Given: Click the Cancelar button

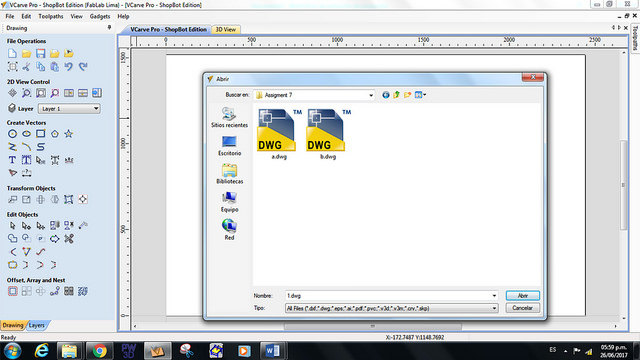Looking at the screenshot, I should pyautogui.click(x=522, y=308).
